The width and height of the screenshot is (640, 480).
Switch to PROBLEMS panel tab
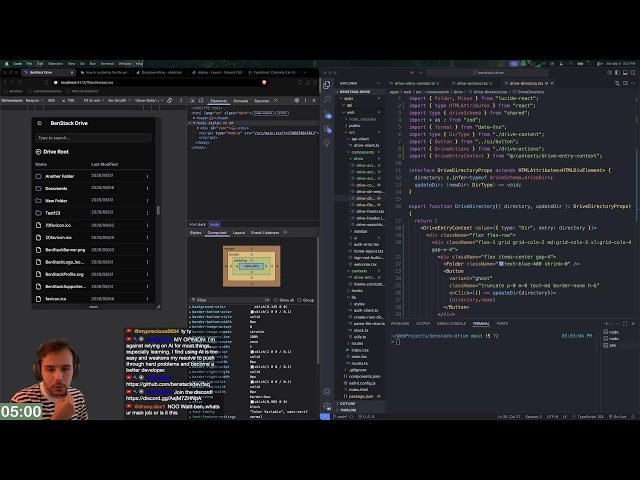click(x=400, y=324)
